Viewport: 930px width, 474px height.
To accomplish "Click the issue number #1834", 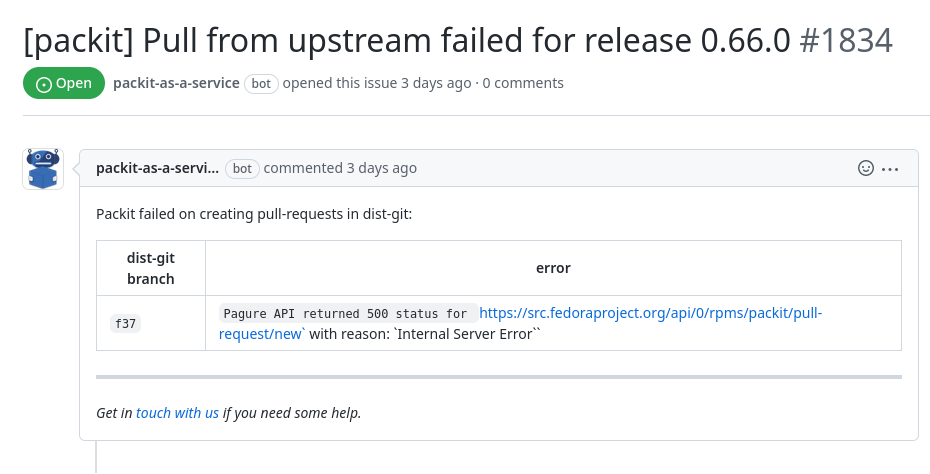I will [x=846, y=40].
